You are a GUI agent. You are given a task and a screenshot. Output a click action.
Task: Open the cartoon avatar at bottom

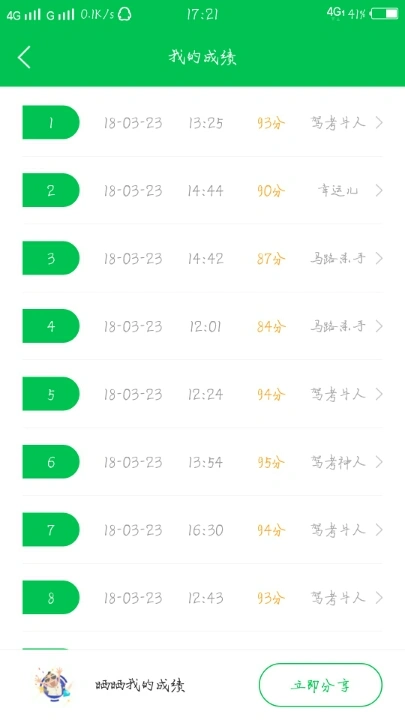53,685
